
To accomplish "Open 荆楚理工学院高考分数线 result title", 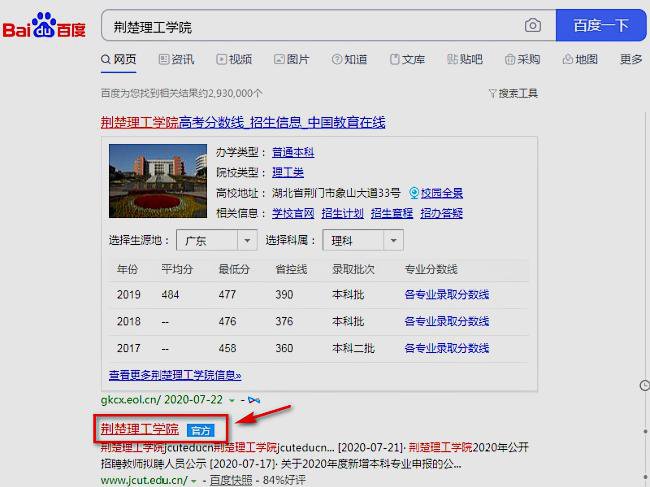I will 243,122.
